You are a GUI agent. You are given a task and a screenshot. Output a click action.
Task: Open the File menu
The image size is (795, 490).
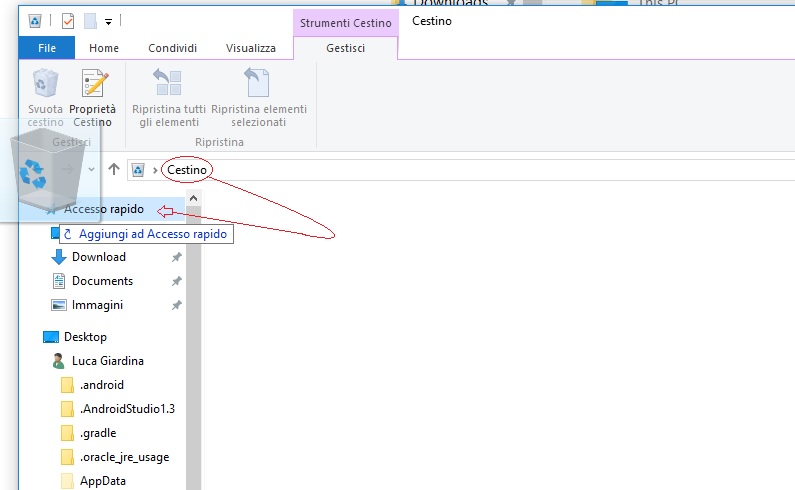[x=46, y=48]
